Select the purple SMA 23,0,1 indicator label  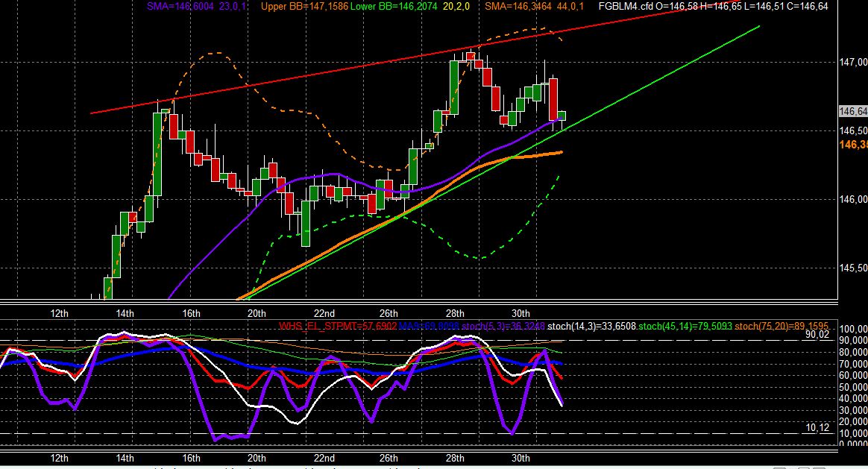[x=197, y=7]
